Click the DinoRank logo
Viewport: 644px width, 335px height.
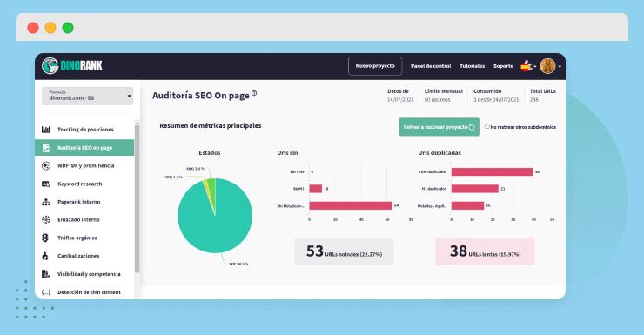click(72, 65)
